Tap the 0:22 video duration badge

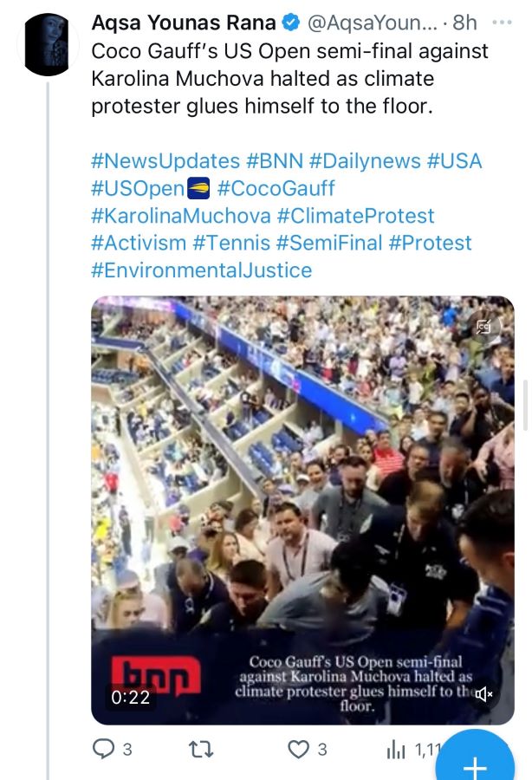click(130, 696)
